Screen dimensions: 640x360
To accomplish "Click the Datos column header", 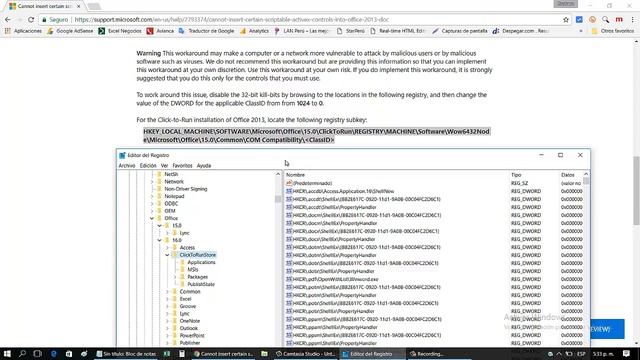I will pyautogui.click(x=571, y=175).
